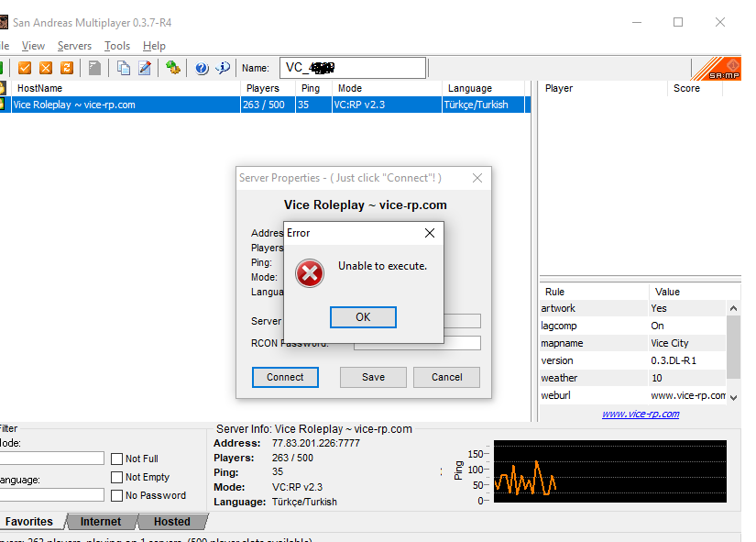Sort by the HostName column header
Viewport: 756px width, 542px height.
pos(126,88)
